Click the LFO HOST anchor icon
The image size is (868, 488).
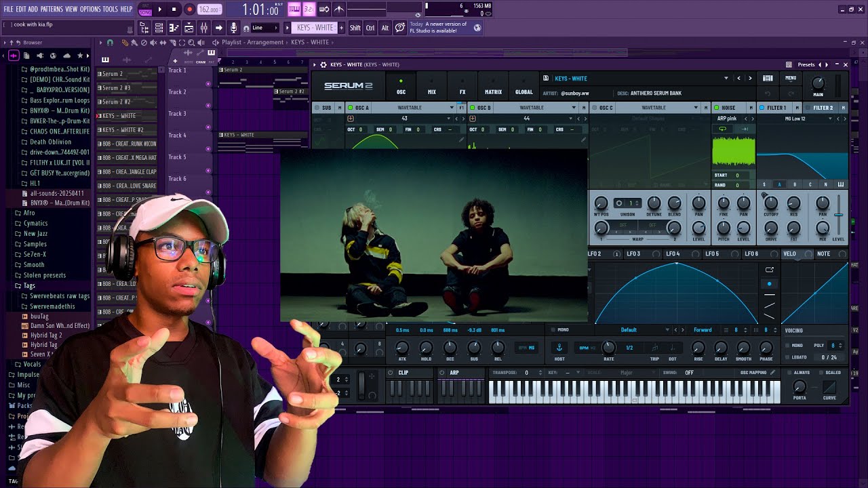[x=559, y=348]
